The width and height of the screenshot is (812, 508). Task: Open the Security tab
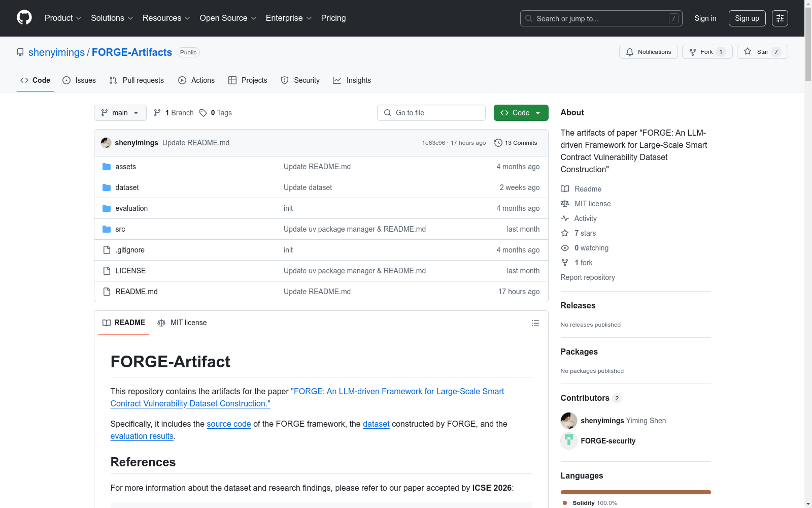(300, 80)
